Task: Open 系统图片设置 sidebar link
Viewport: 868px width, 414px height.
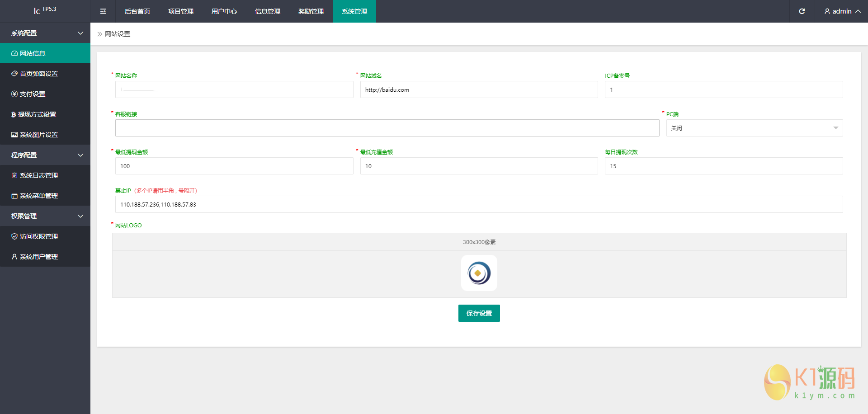Action: [45, 135]
